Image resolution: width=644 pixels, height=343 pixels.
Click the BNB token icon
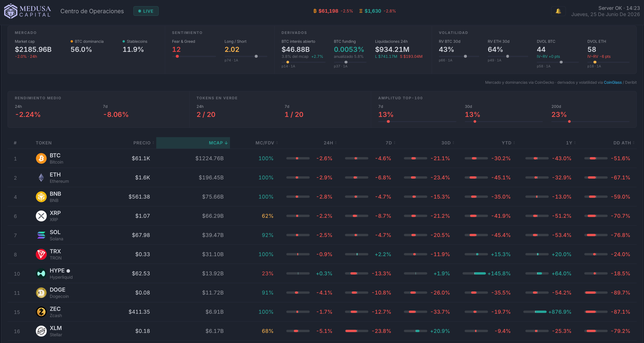pyautogui.click(x=41, y=197)
